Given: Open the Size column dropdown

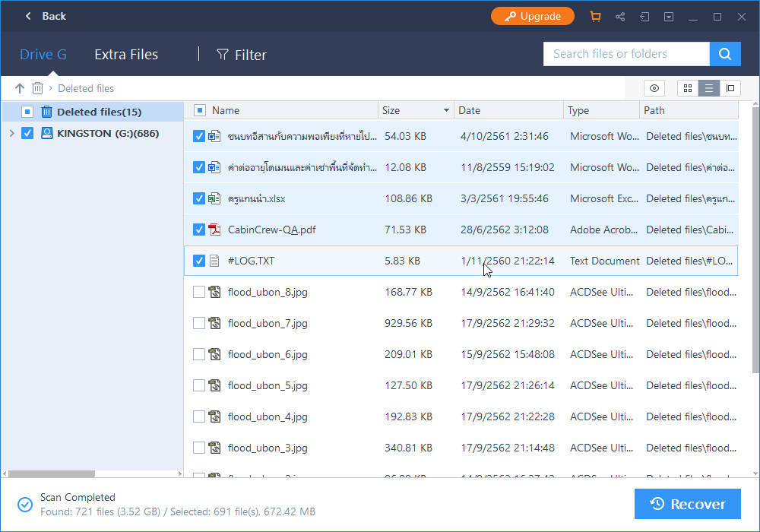Looking at the screenshot, I should pyautogui.click(x=448, y=110).
